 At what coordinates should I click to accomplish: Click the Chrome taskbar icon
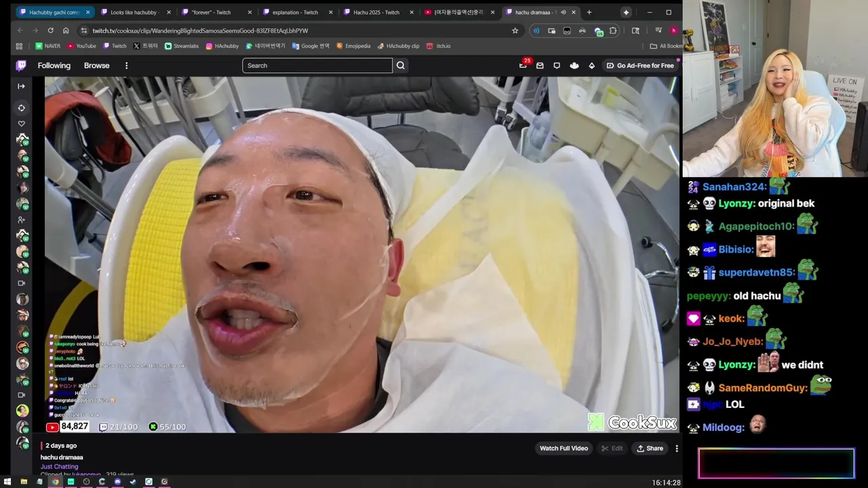(56, 482)
